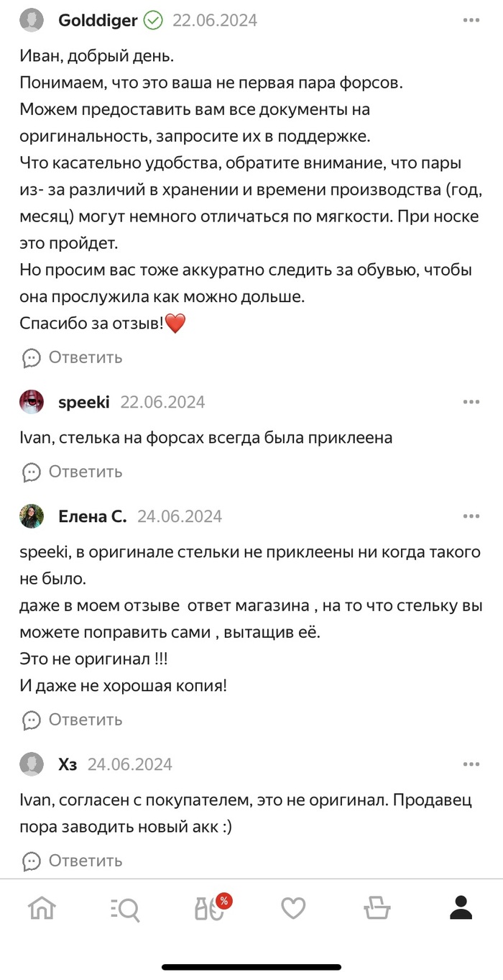Tap Golddiger's gray avatar
503x980 pixels.
pyautogui.click(x=32, y=21)
